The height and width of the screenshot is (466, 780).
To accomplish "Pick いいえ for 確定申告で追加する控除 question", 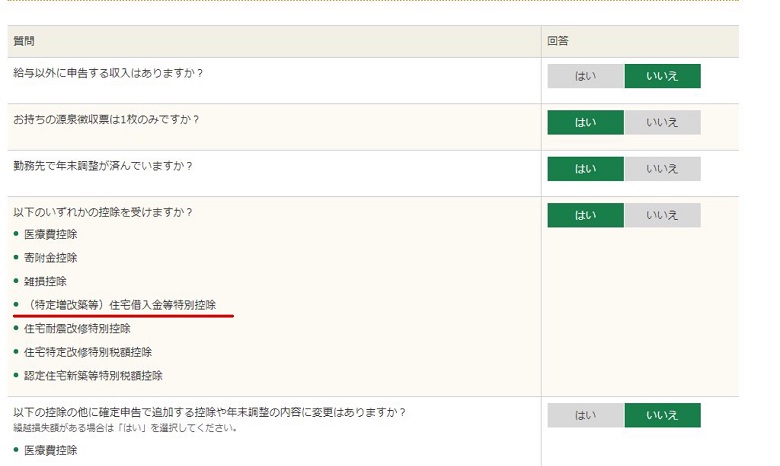I will pyautogui.click(x=662, y=415).
